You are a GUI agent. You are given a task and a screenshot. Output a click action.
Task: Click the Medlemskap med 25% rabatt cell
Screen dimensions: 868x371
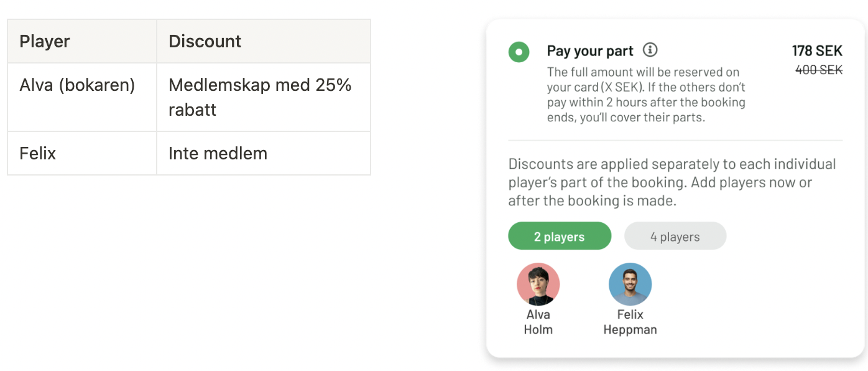click(260, 97)
